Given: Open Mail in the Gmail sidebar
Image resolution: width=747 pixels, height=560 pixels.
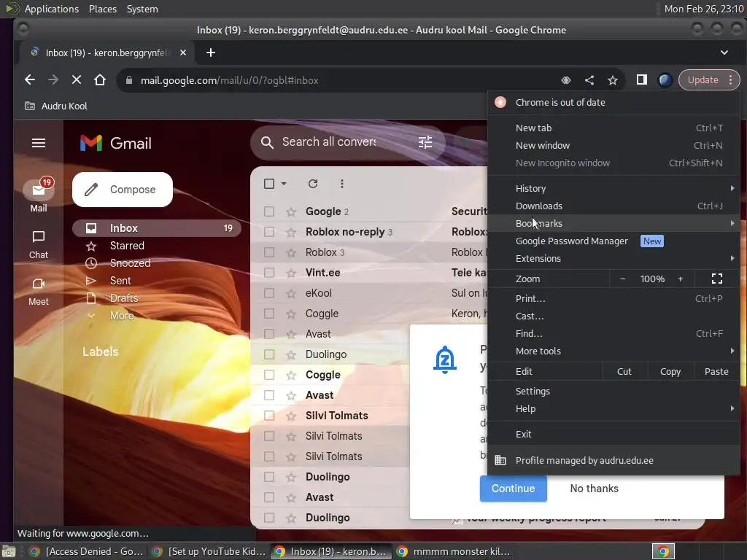Looking at the screenshot, I should tap(39, 195).
